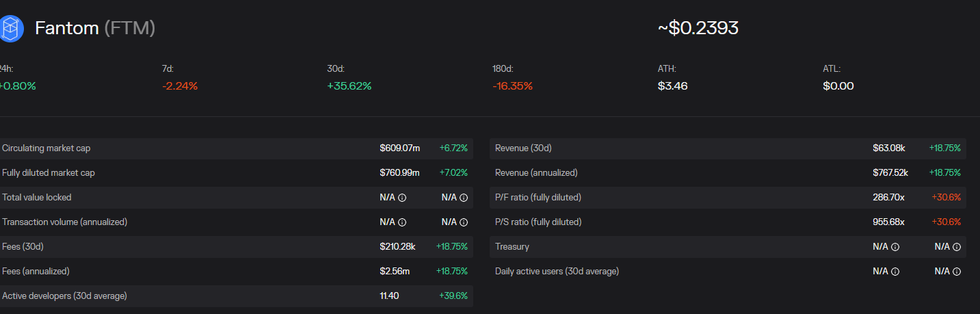
Task: Select the 7d change -2.24%
Action: [180, 86]
